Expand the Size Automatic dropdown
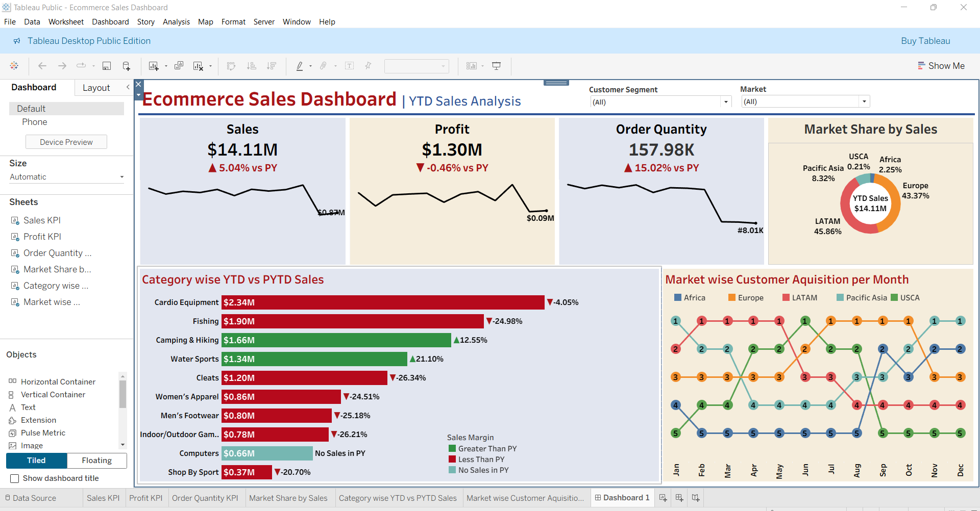Screen dimensions: 980x511 point(121,176)
